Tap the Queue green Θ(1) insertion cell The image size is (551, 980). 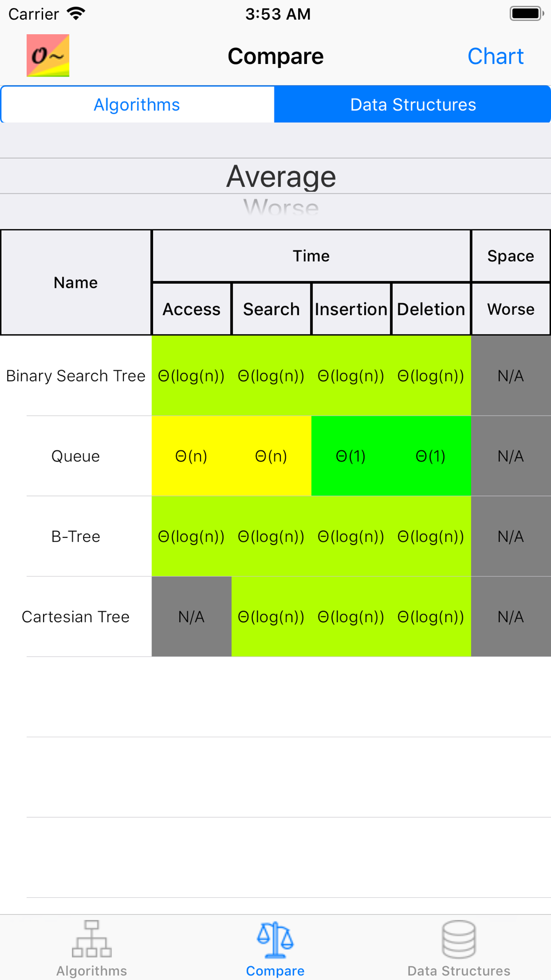click(351, 456)
